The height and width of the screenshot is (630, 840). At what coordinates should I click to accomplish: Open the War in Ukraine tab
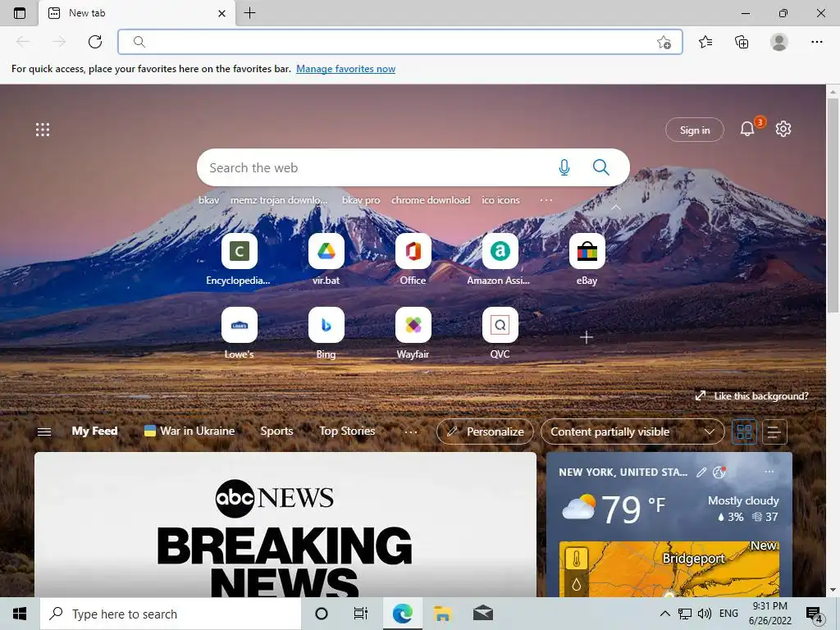[189, 431]
